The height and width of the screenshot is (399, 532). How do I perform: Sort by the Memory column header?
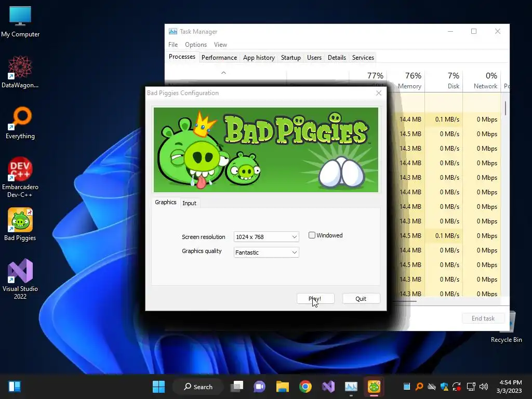(406, 81)
